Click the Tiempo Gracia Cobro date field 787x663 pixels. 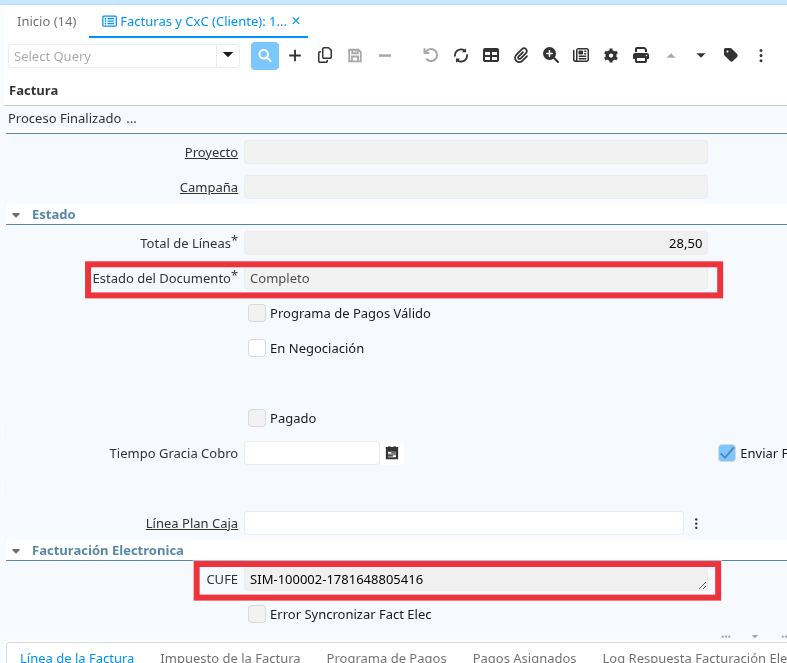(x=312, y=453)
